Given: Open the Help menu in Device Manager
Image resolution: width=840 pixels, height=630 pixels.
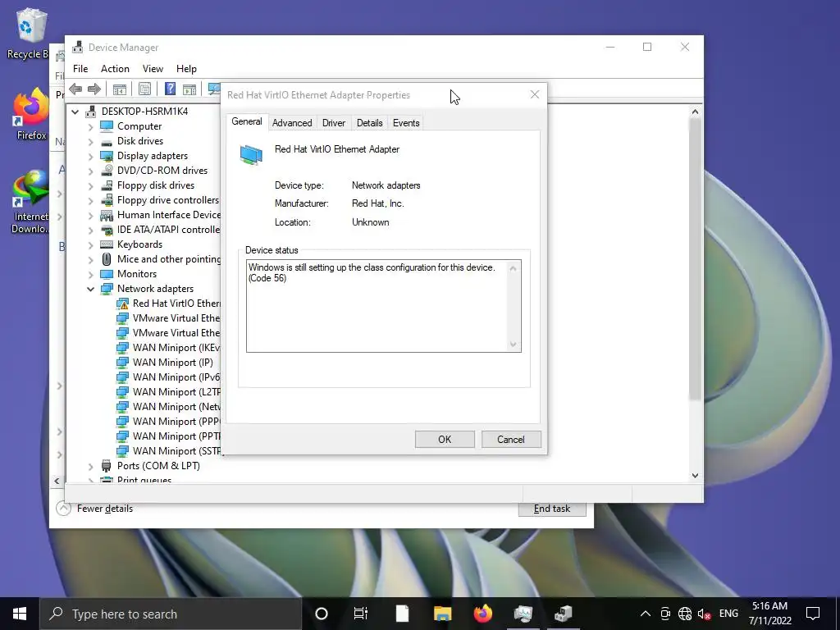Looking at the screenshot, I should click(186, 69).
